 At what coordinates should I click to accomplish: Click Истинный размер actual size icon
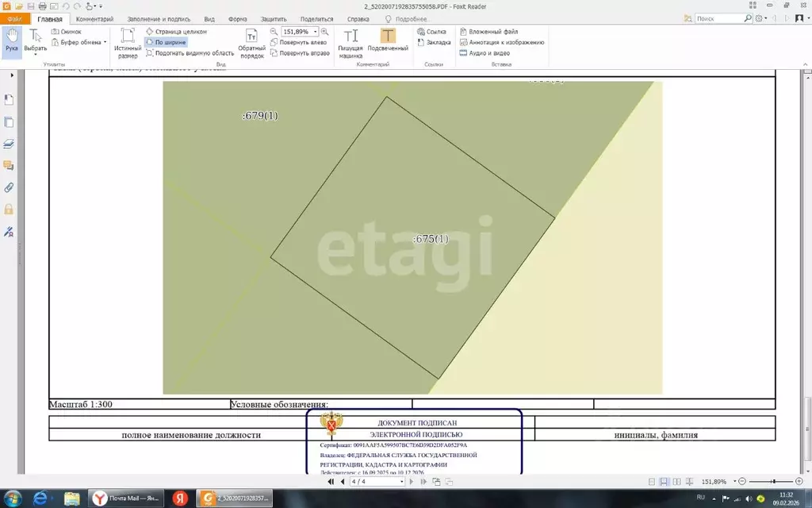coord(128,43)
